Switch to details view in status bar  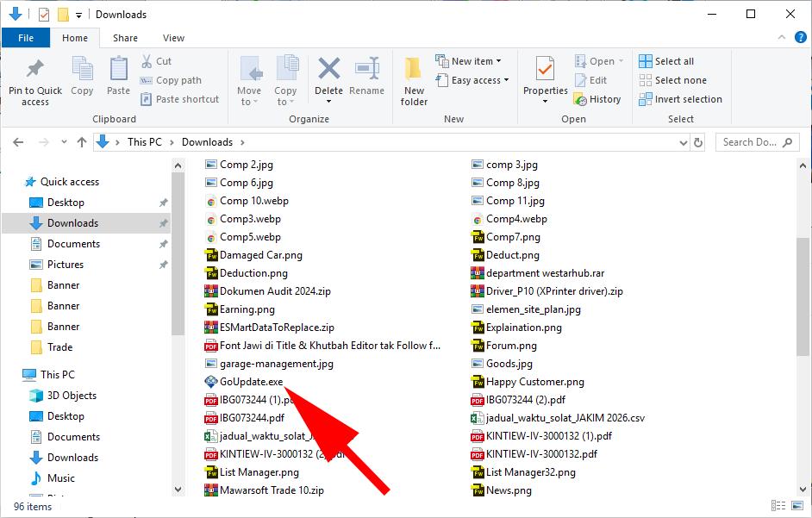(779, 507)
